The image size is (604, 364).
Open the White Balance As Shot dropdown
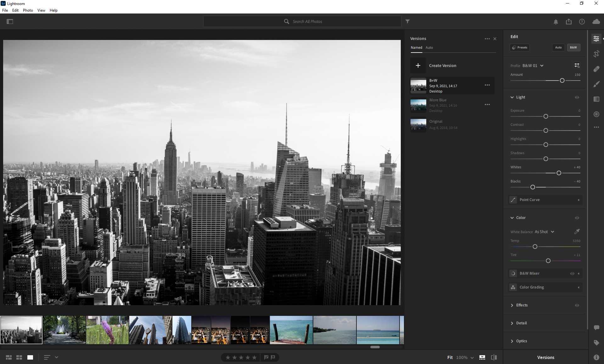(544, 232)
